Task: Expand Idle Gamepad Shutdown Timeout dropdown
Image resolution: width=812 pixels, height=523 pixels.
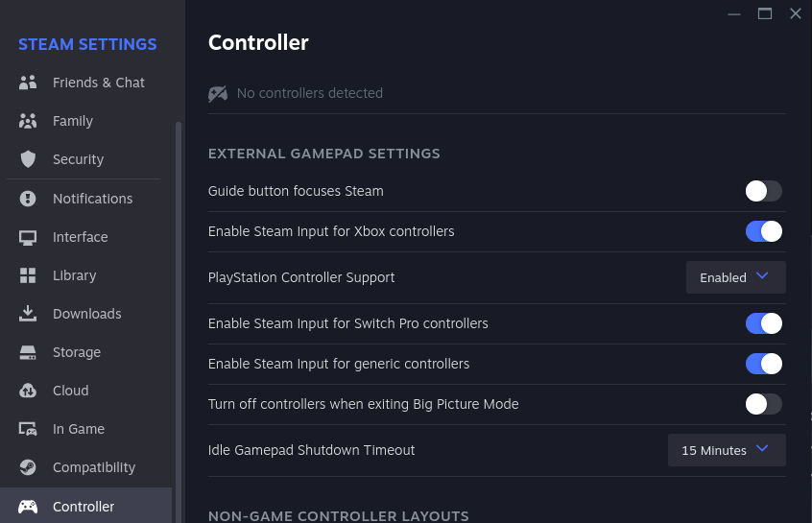Action: pyautogui.click(x=727, y=450)
